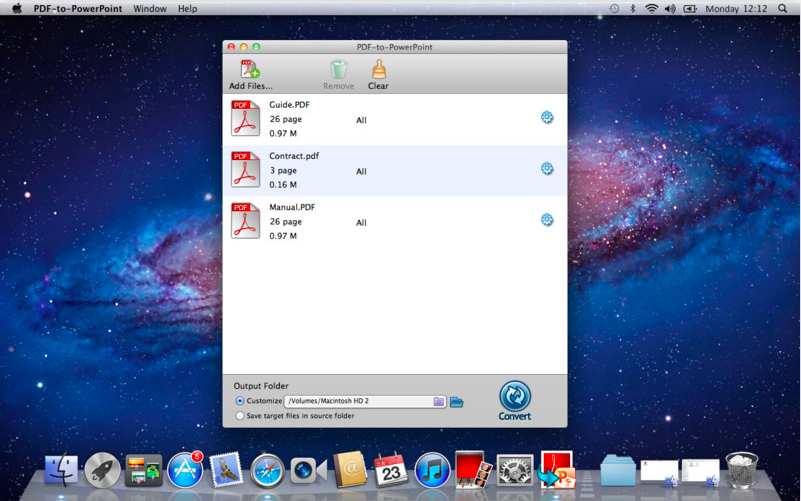Open Address Book in the Dock
This screenshot has width=801, height=501.
tap(350, 469)
